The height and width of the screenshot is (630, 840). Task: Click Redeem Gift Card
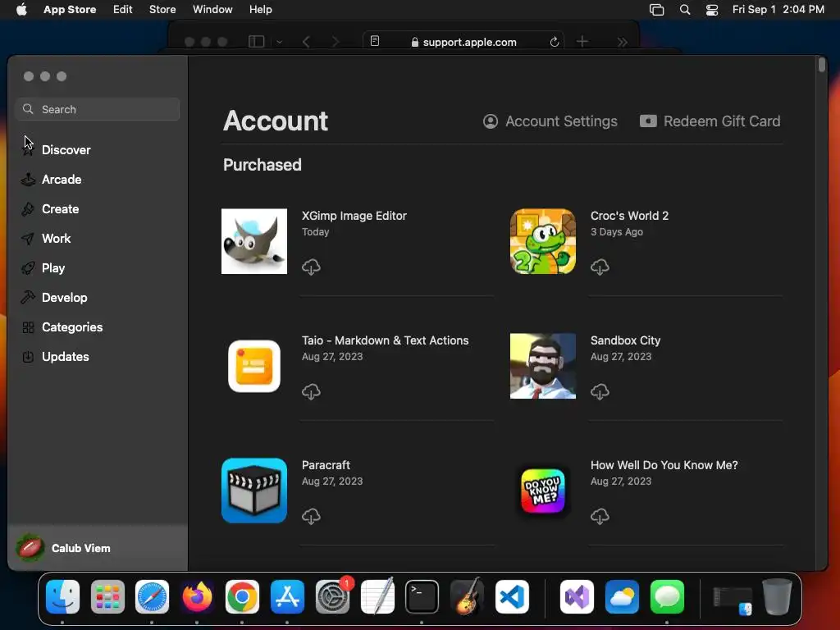710,121
